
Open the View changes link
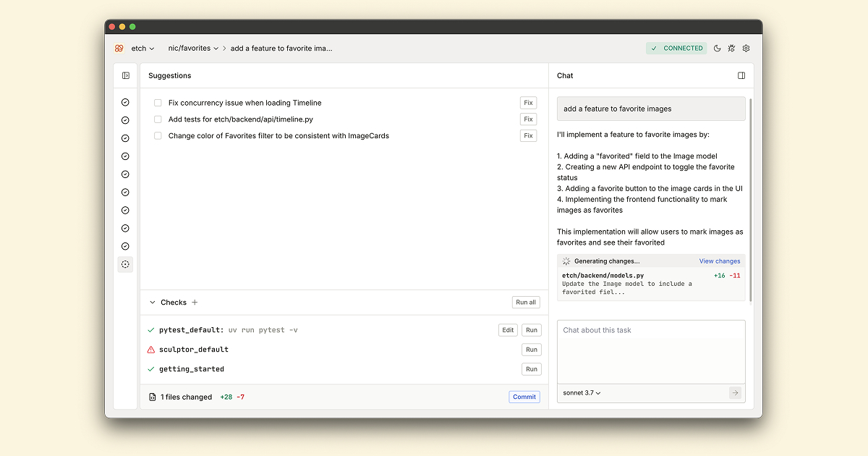coord(719,261)
